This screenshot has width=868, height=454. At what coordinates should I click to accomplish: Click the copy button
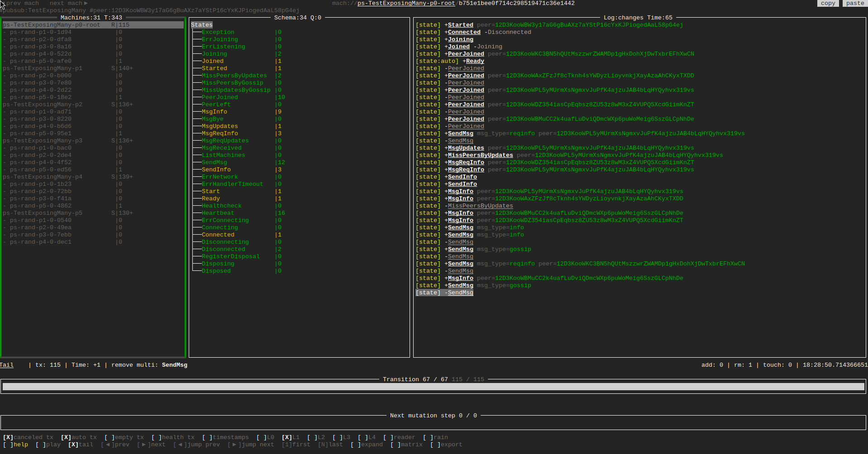pyautogui.click(x=828, y=3)
